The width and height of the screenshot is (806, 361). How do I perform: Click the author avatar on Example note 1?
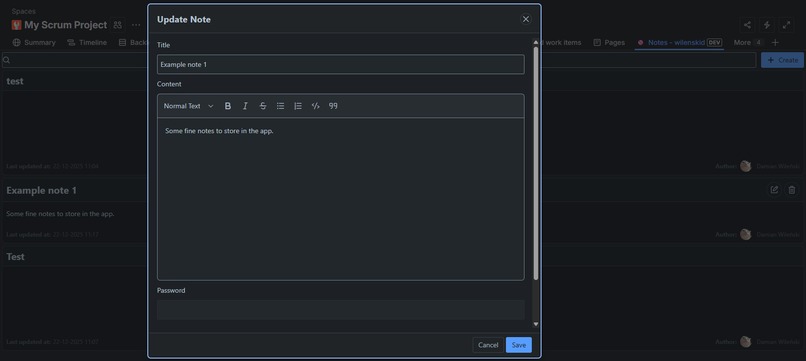(746, 234)
